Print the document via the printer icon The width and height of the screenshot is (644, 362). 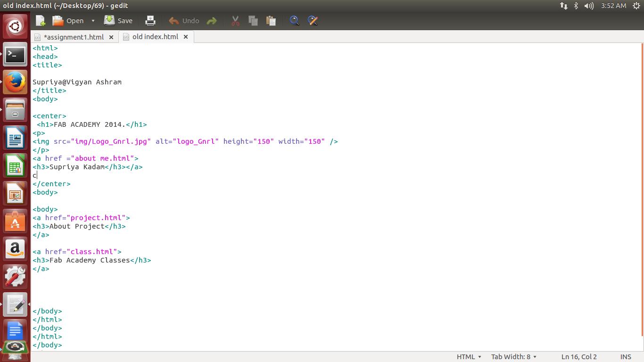[150, 21]
